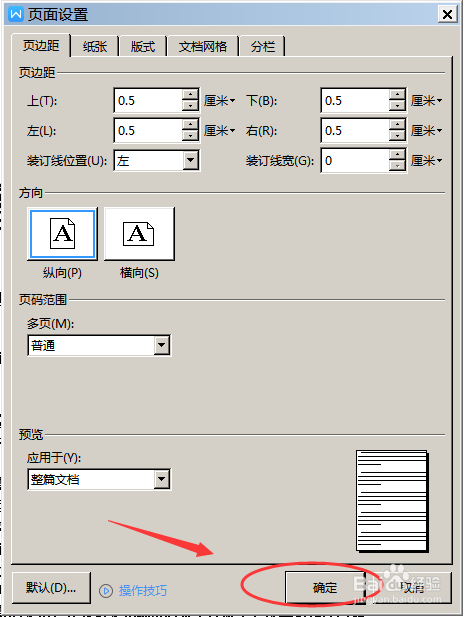Click the 横向(S) label text
Image resolution: width=470 pixels, height=617 pixels.
pos(139,273)
